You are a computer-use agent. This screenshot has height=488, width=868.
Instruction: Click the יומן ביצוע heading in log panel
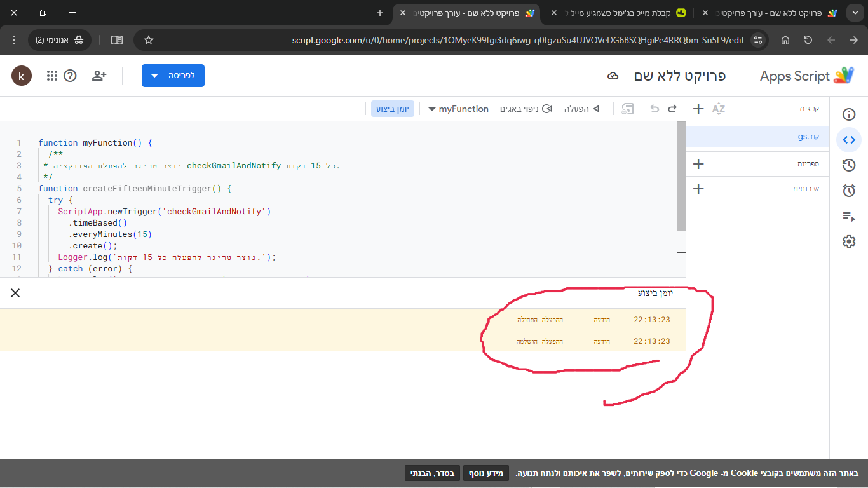click(655, 293)
